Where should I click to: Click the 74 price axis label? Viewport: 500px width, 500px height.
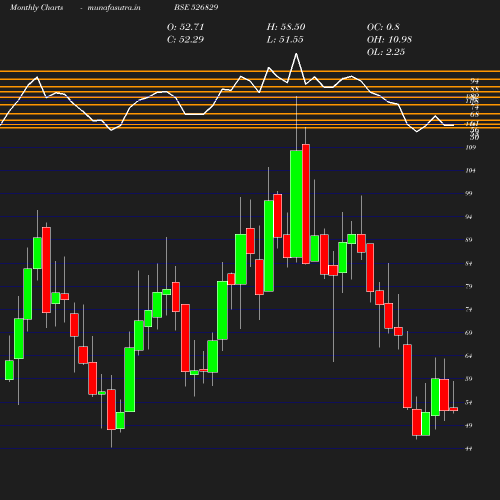(x=469, y=309)
